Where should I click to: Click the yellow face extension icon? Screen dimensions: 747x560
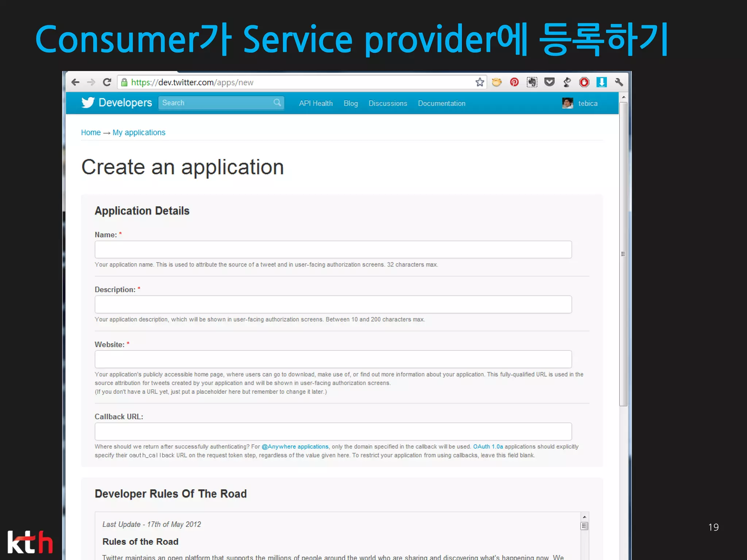click(497, 82)
